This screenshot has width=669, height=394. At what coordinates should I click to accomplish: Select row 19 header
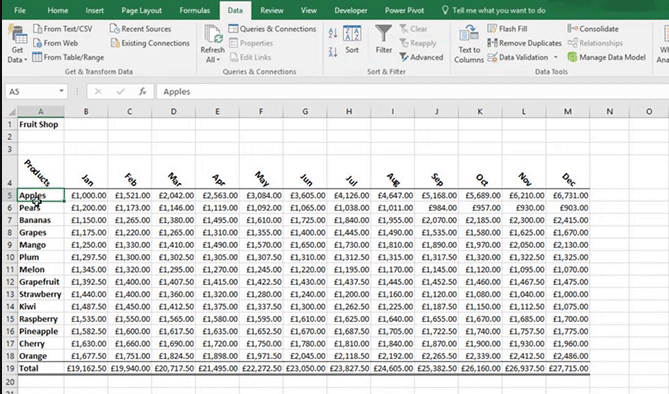[10, 368]
